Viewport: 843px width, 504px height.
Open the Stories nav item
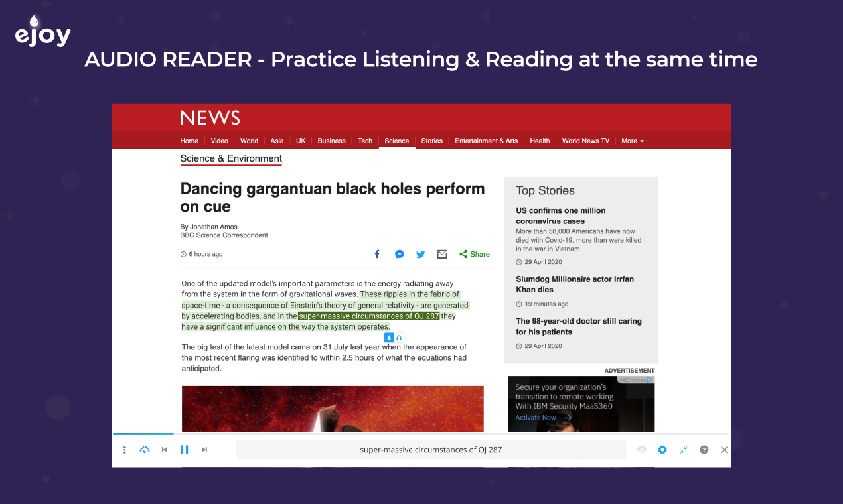tap(431, 141)
